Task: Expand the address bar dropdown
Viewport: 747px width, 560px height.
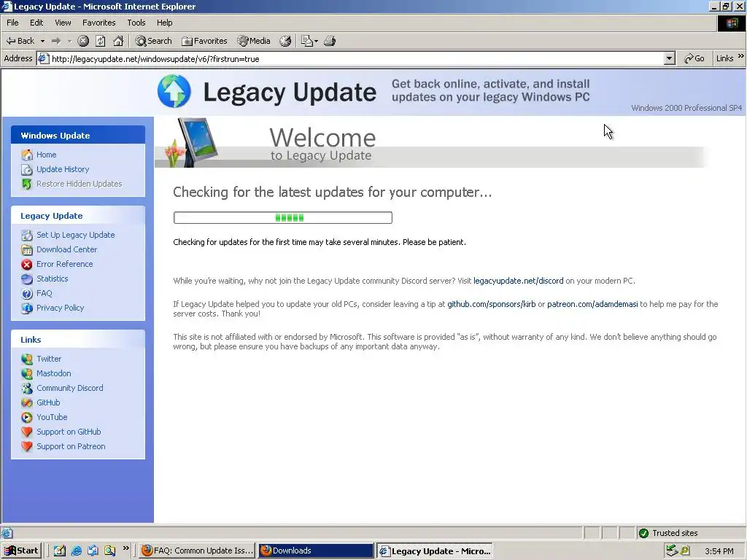Action: (670, 58)
